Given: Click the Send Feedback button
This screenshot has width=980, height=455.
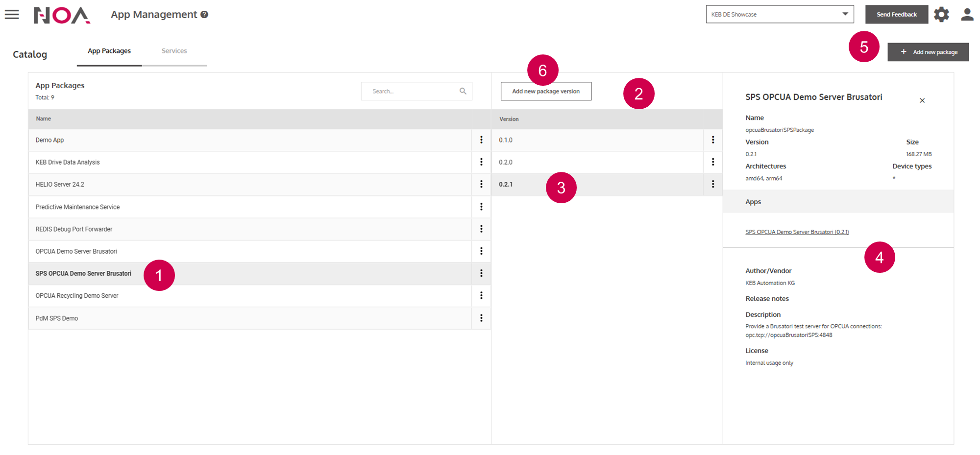Looking at the screenshot, I should pos(896,15).
